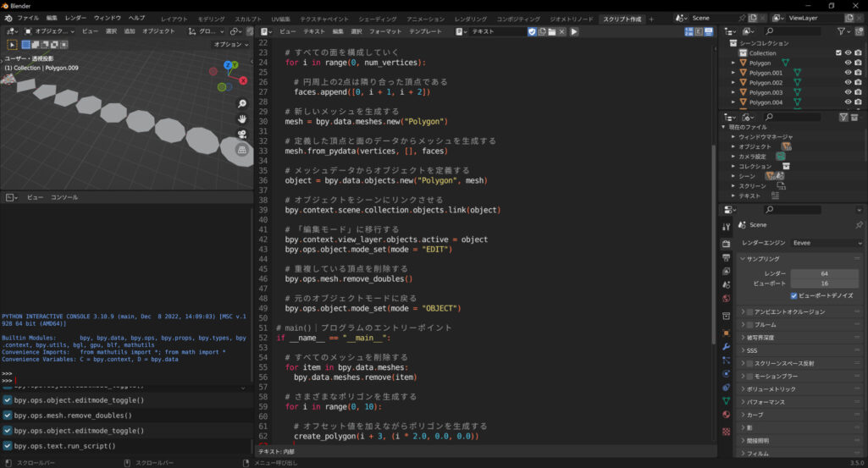868x468 pixels.
Task: Open the Texture properties checker icon
Action: [x=727, y=432]
